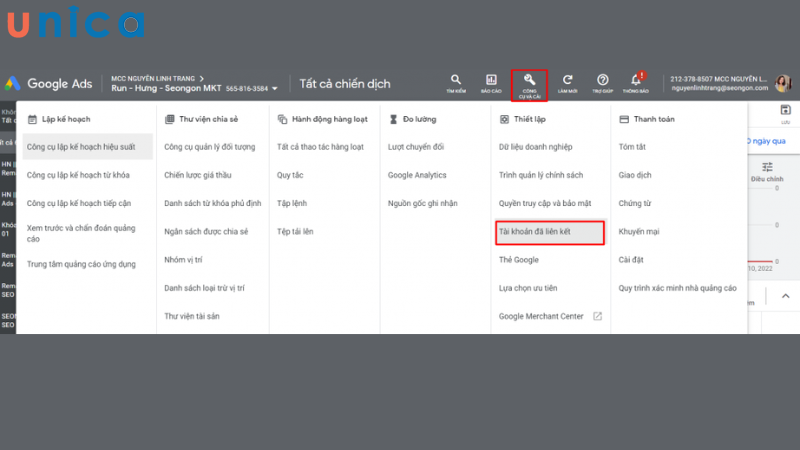The height and width of the screenshot is (450, 800).
Task: Open the reports (Báo cáo) icon
Action: pyautogui.click(x=491, y=80)
